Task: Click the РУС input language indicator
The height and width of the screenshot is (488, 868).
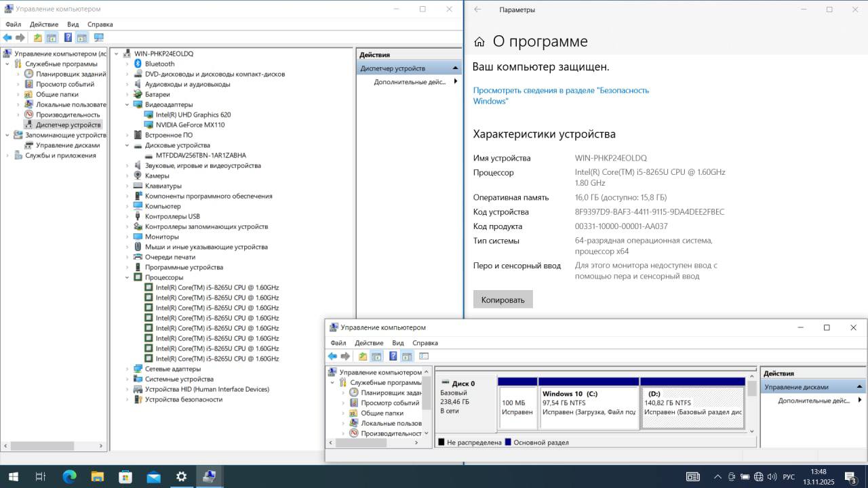Action: 789,477
